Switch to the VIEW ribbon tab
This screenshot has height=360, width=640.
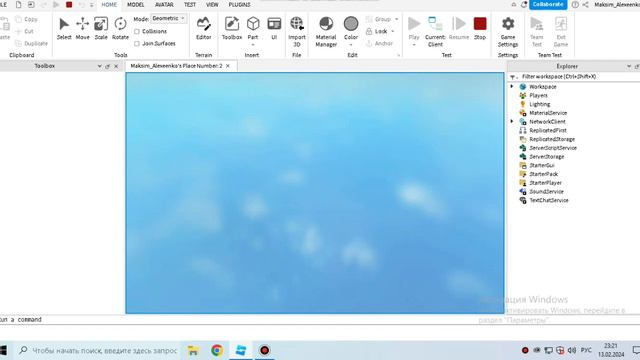tap(212, 4)
